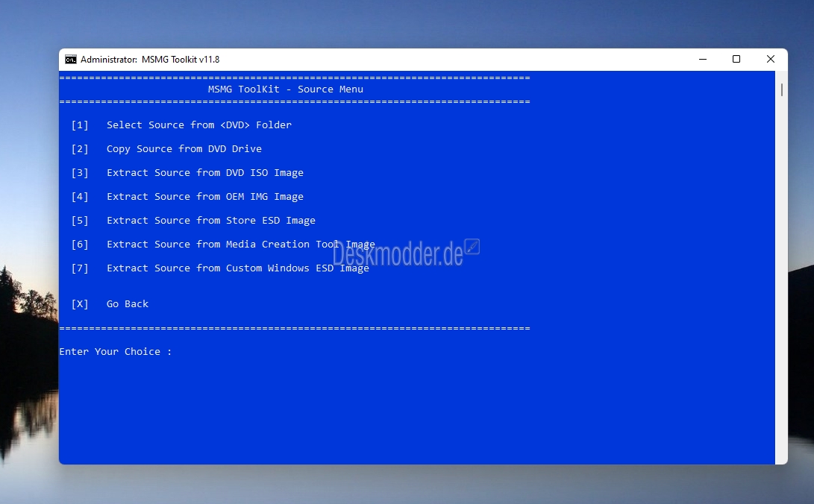This screenshot has height=504, width=814.
Task: Click 'Extract Source from OEM IMG Image' line
Action: [205, 197]
